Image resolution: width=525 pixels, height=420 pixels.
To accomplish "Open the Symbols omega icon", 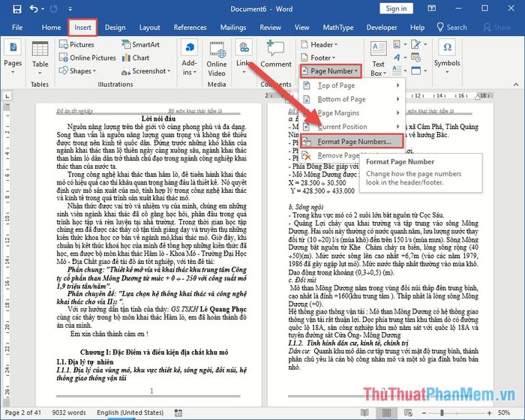I will 447,47.
